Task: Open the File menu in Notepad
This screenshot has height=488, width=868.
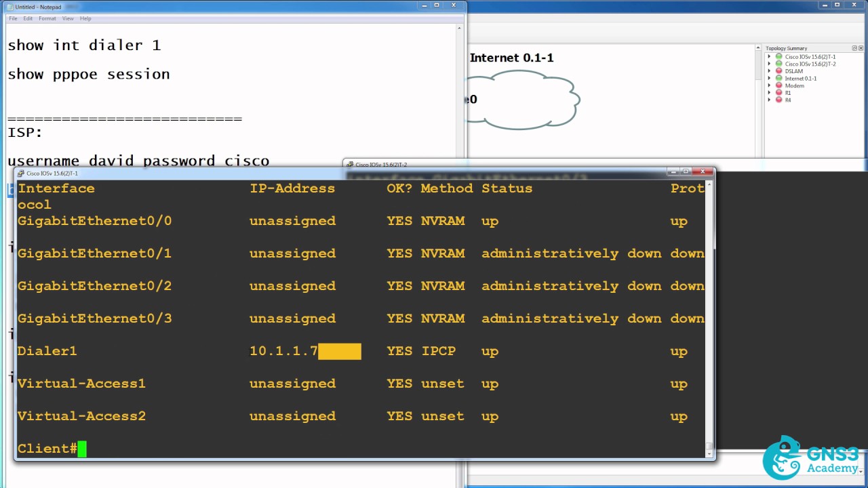Action: pyautogui.click(x=13, y=18)
